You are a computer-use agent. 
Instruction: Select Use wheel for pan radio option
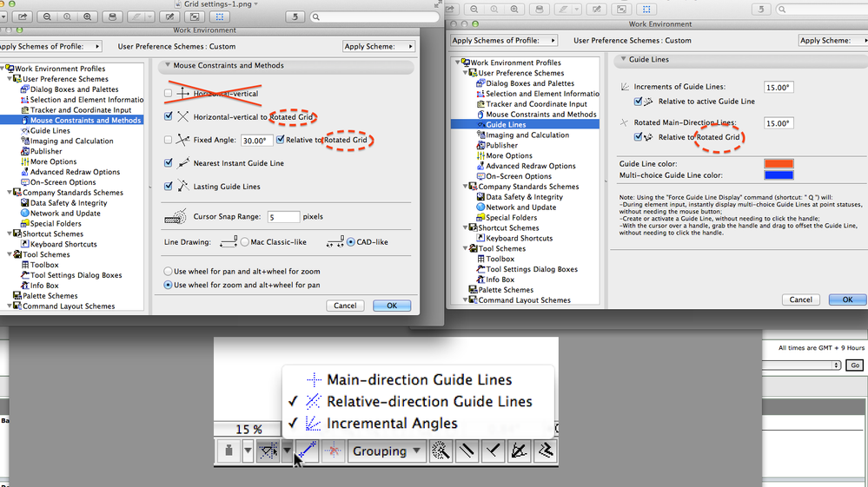point(168,272)
